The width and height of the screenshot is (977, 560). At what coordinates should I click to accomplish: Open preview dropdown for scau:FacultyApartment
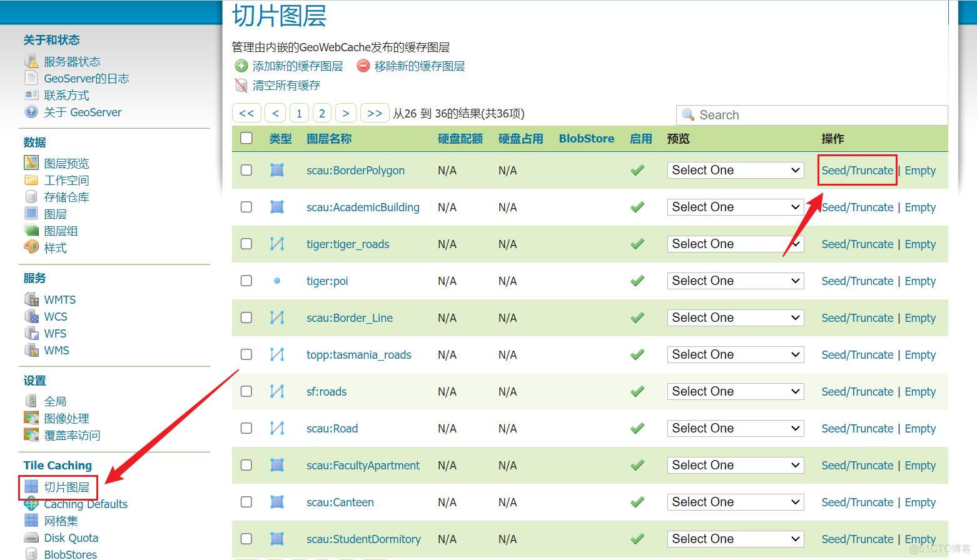tap(736, 465)
